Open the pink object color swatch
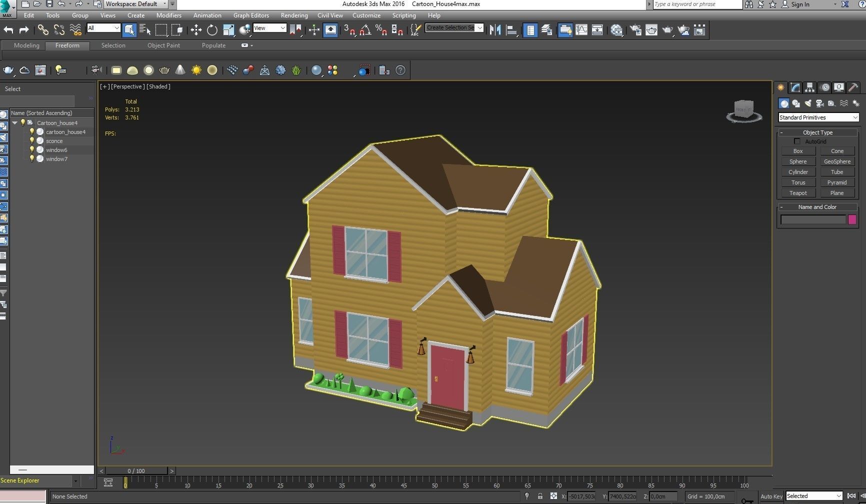The width and height of the screenshot is (866, 504). 852,219
